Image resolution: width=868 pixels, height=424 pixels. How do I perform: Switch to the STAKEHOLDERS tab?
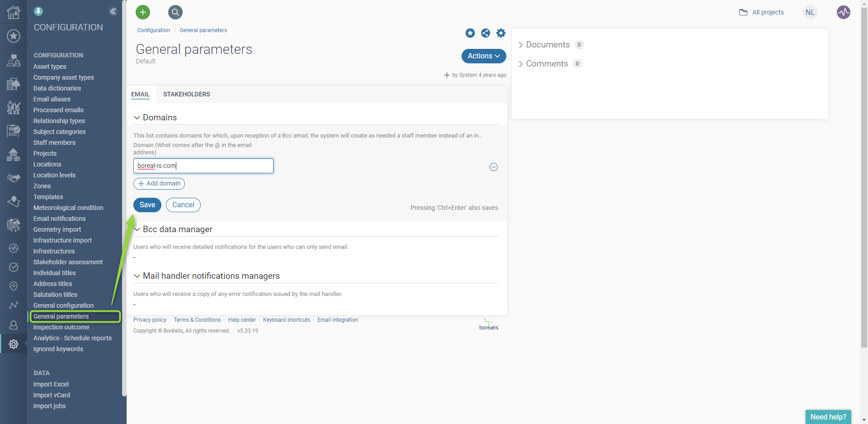[186, 94]
